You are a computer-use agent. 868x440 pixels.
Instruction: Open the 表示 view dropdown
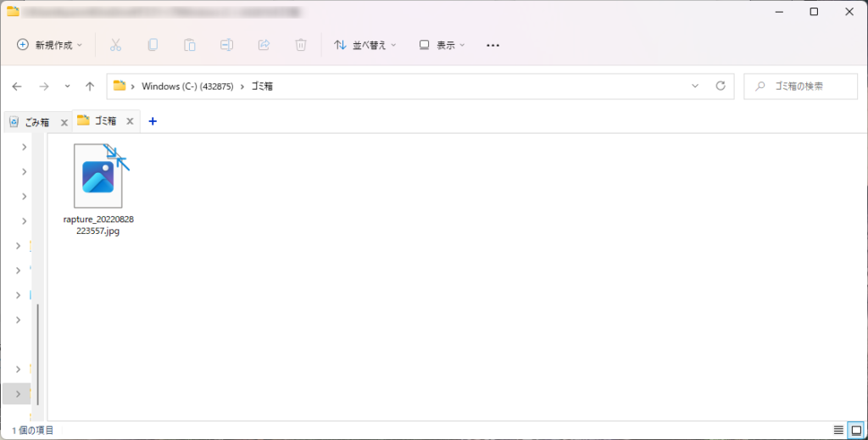coord(442,45)
